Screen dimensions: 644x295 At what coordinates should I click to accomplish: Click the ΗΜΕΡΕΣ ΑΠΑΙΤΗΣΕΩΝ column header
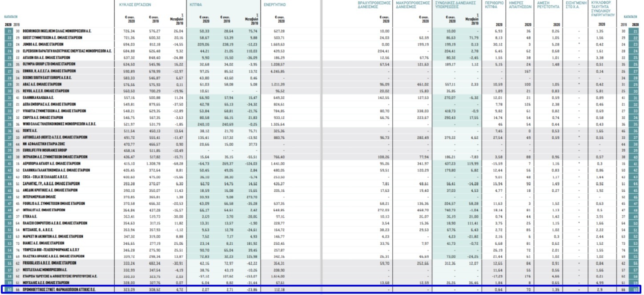(520, 5)
